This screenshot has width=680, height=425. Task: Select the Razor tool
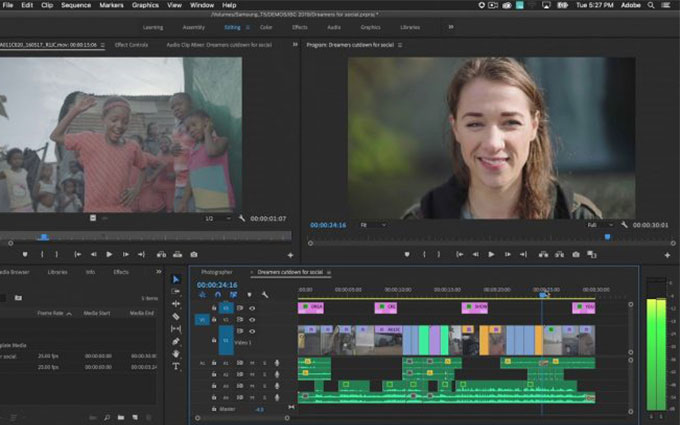click(x=176, y=316)
